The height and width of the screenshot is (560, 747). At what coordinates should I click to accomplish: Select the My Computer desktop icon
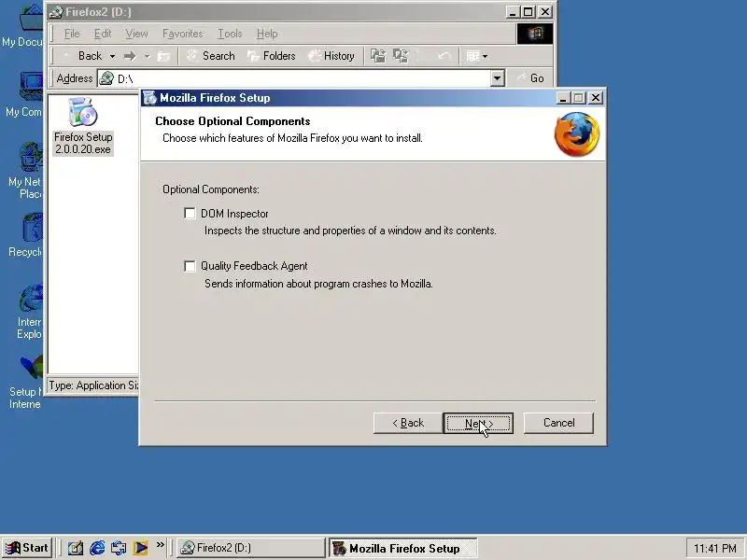(x=23, y=94)
